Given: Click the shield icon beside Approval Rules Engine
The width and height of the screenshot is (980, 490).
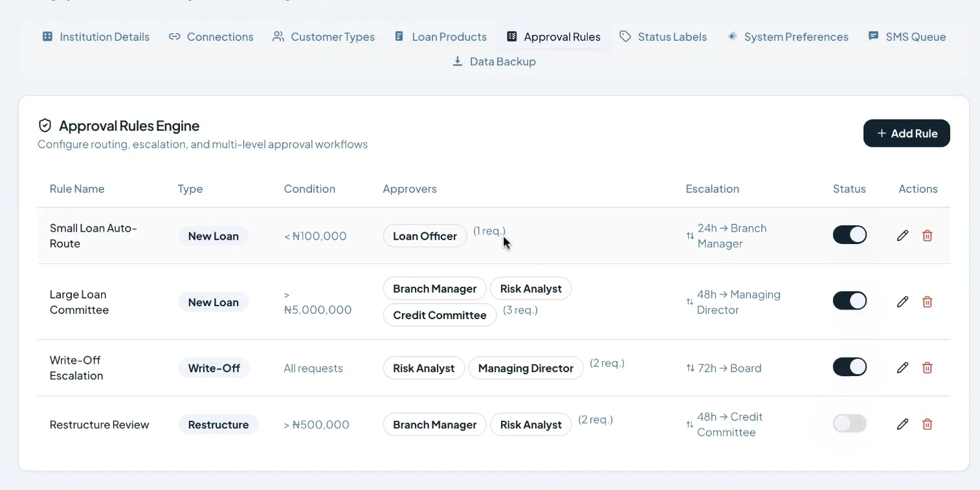Looking at the screenshot, I should [x=45, y=126].
